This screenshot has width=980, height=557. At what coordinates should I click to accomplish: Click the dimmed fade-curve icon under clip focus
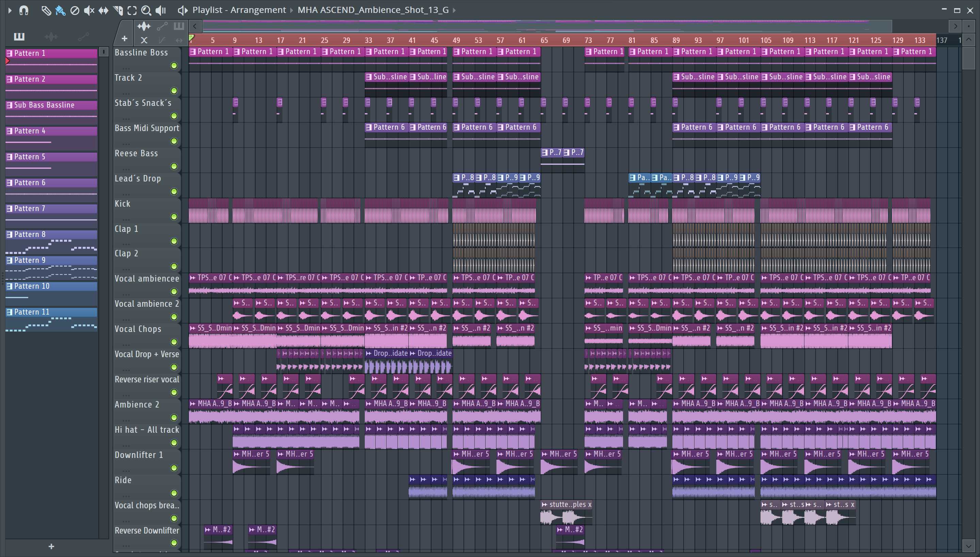tap(162, 40)
